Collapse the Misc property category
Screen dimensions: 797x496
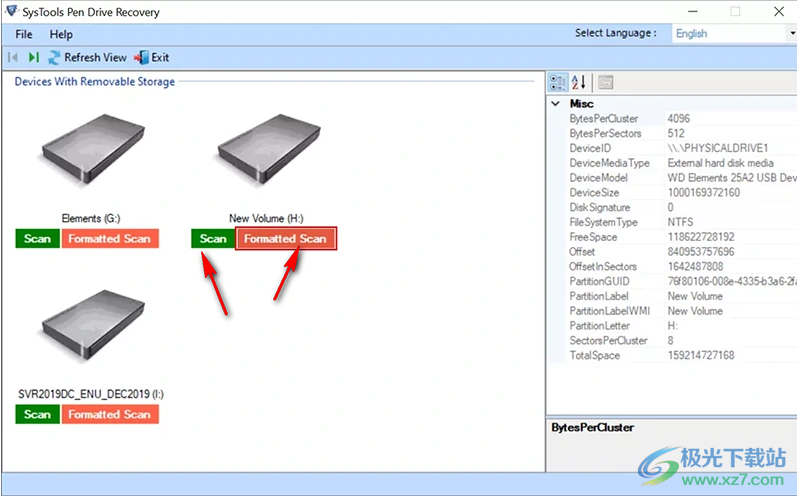(556, 104)
